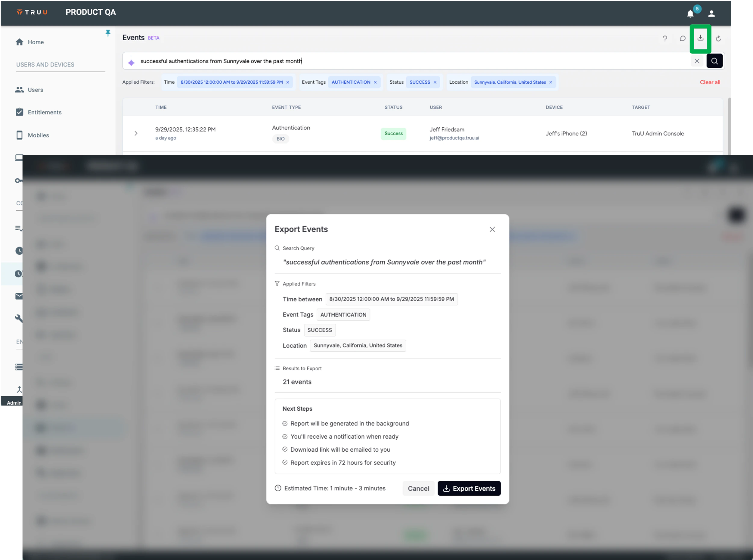This screenshot has width=753, height=560.
Task: Click the TruU logo in the header
Action: [32, 12]
